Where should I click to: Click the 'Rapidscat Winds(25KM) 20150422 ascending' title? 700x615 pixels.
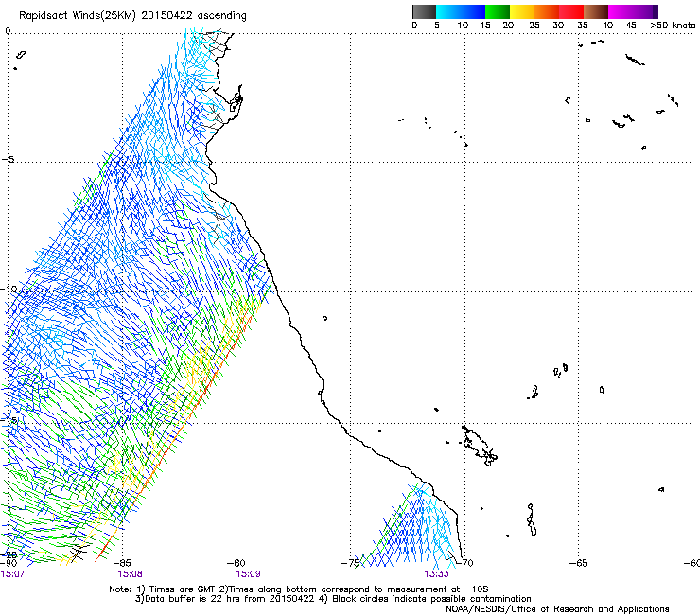coord(132,16)
